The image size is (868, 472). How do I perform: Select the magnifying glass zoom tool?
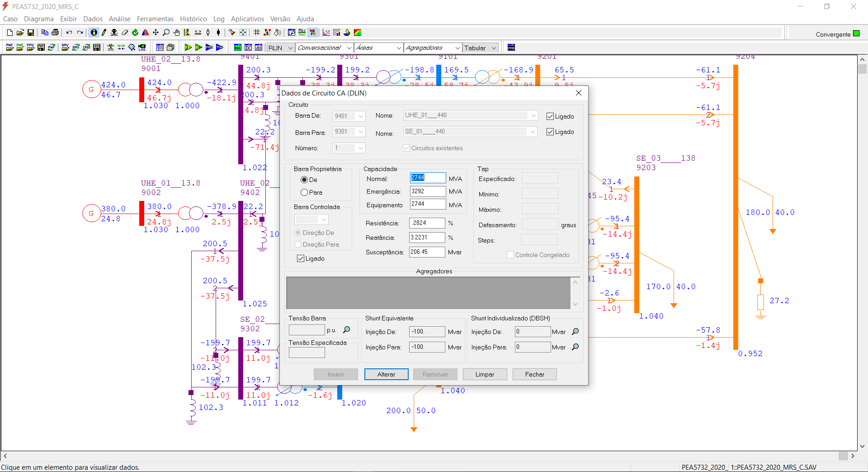pyautogui.click(x=166, y=33)
